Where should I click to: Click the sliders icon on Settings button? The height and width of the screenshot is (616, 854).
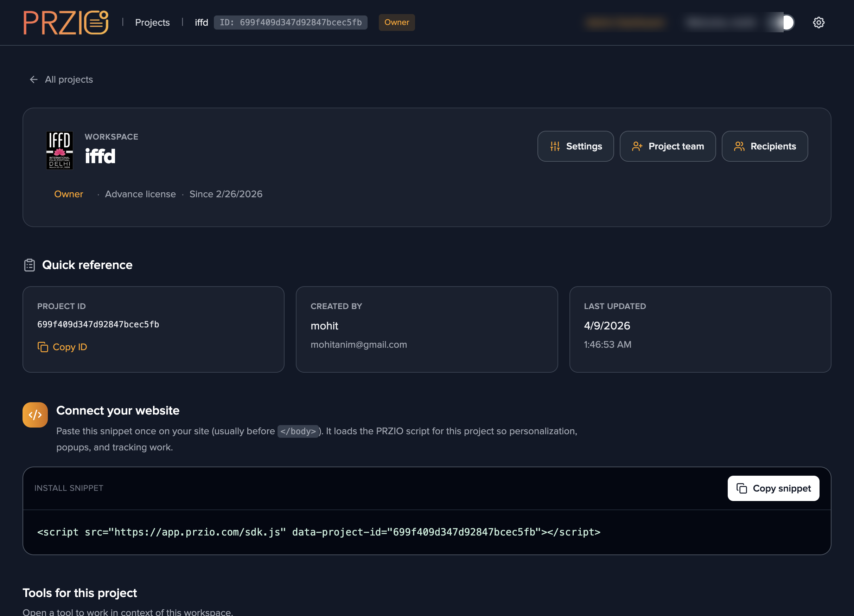pos(555,146)
